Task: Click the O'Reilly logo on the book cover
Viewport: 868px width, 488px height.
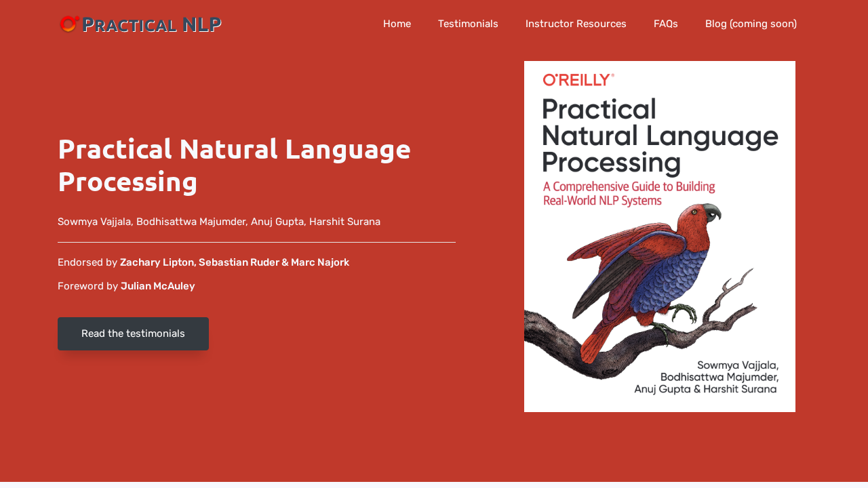Action: 578,79
